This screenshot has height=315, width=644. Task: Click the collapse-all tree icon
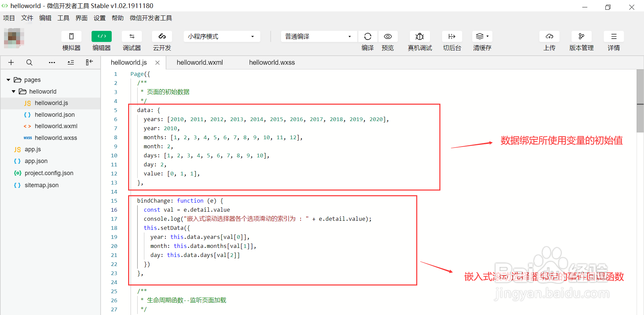pos(71,62)
